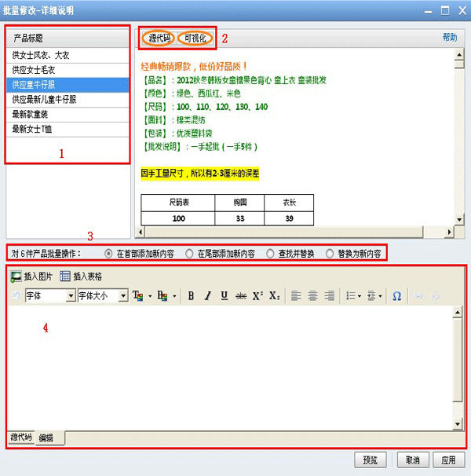Click the yellow highlighted 因手工量尺寸 text

[200, 174]
